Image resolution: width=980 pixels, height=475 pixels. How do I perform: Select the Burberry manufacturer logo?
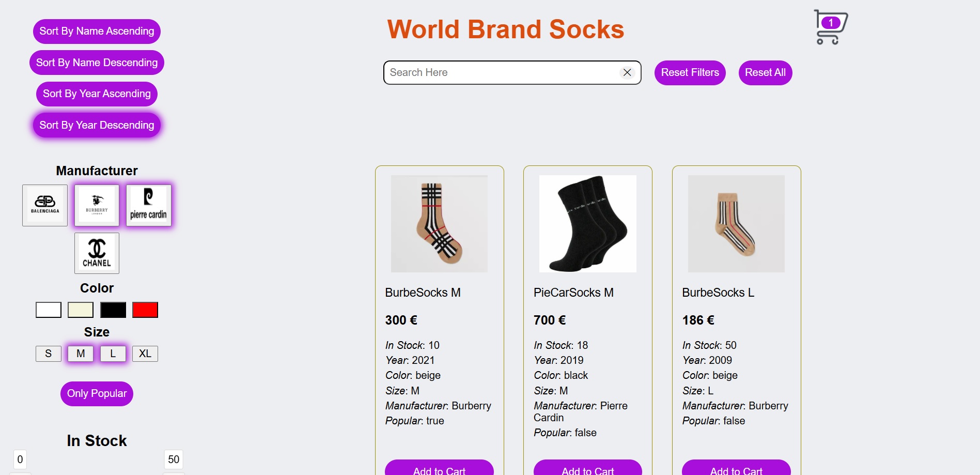[97, 205]
